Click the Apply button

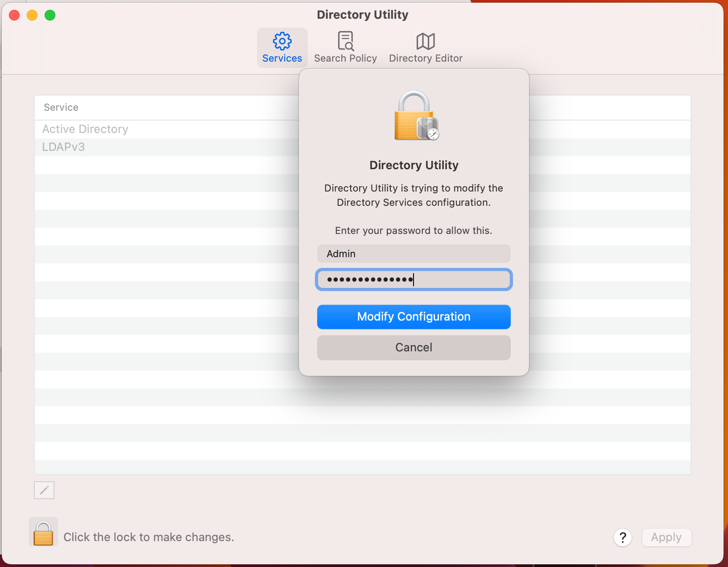click(666, 537)
